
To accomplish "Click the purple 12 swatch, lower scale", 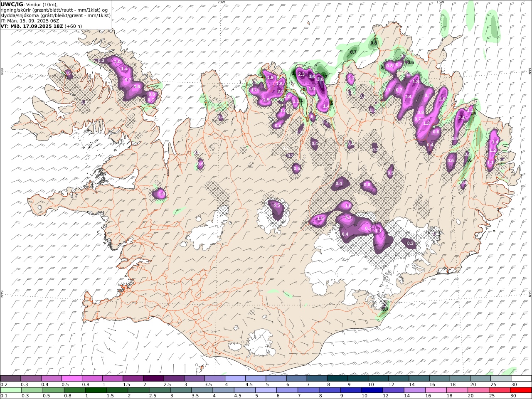I will 393,390.
